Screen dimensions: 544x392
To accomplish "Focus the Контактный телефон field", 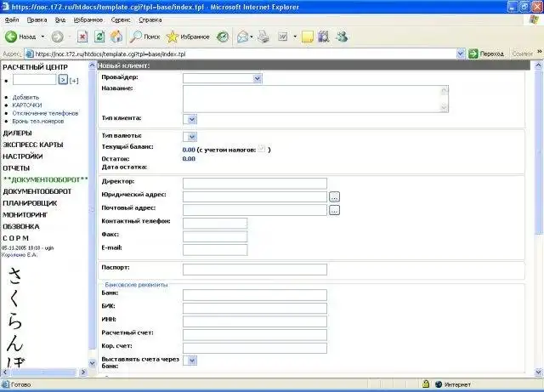I will tap(215, 224).
